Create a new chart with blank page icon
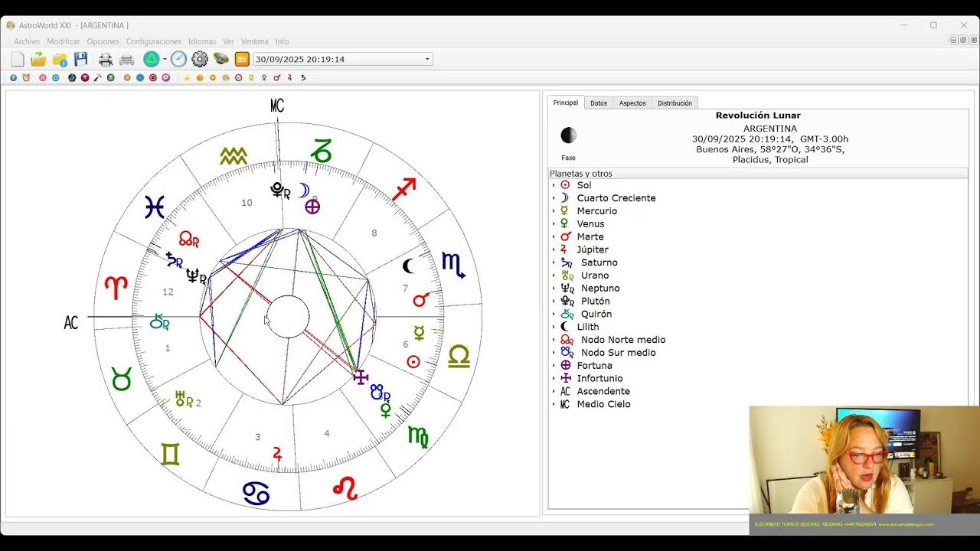The width and height of the screenshot is (980, 551). pos(17,59)
